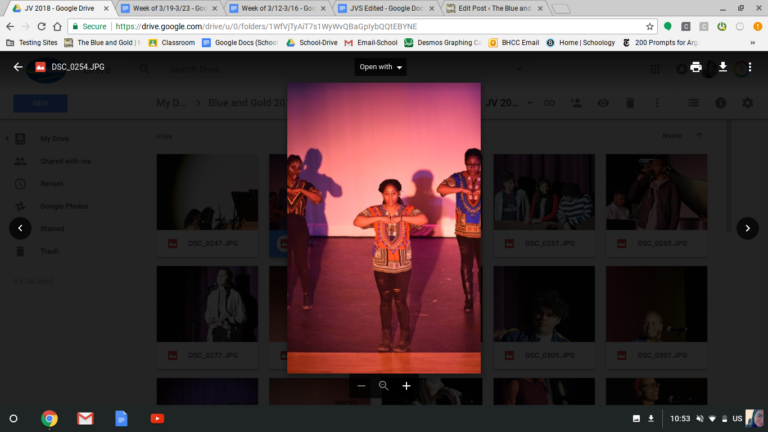The height and width of the screenshot is (432, 768).
Task: Open JV 20... folder dropdown arrow
Action: click(529, 103)
